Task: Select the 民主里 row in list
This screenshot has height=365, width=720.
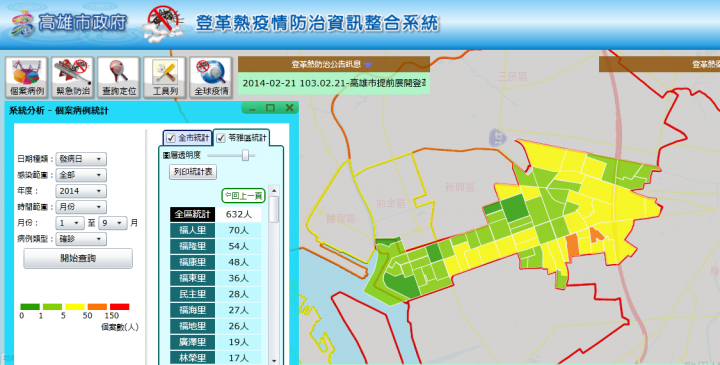Action: [215, 294]
